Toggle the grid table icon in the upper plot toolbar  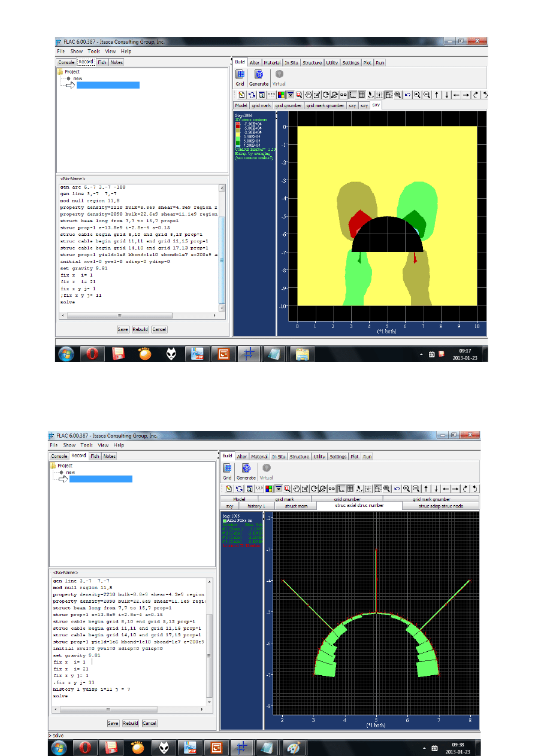tap(361, 95)
